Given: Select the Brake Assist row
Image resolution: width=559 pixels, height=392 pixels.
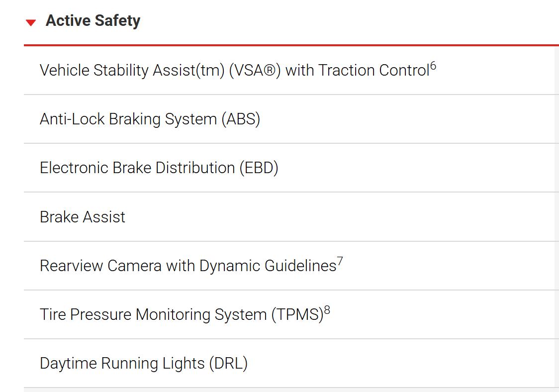Looking at the screenshot, I should click(x=291, y=217).
